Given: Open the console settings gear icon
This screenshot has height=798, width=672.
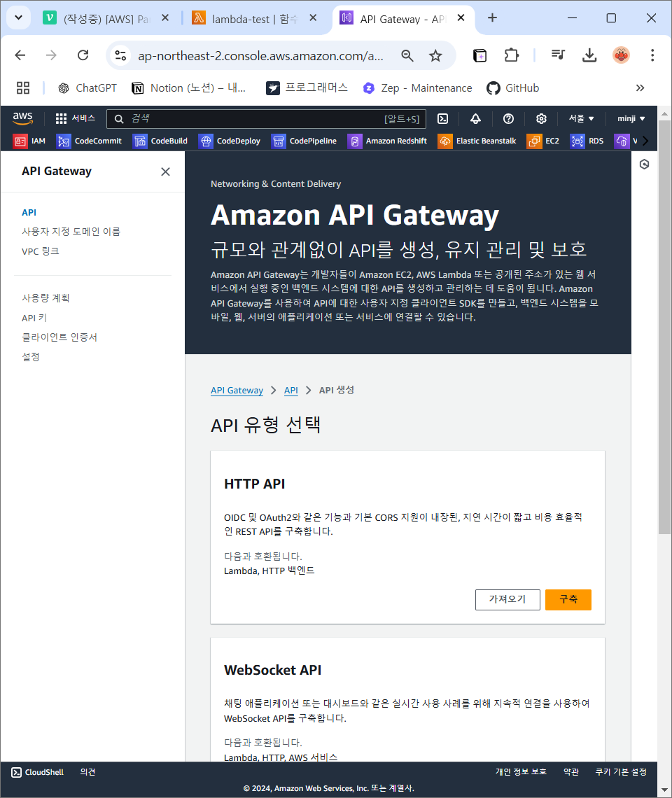Looking at the screenshot, I should (541, 118).
